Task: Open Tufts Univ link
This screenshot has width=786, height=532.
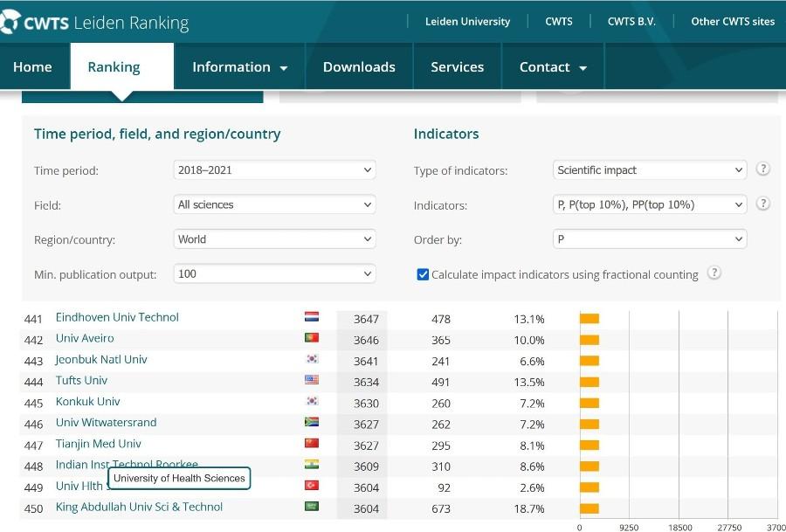Action: (x=82, y=380)
